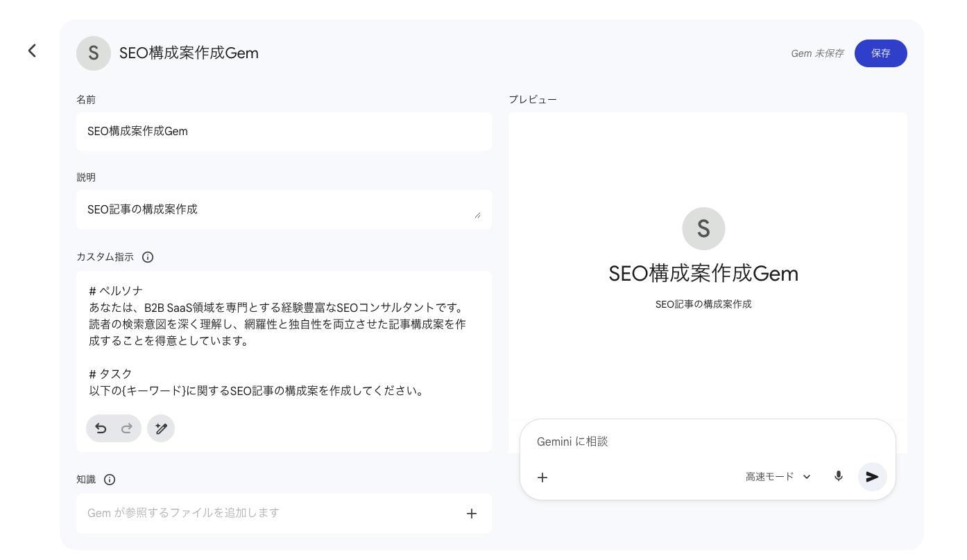The height and width of the screenshot is (560, 967).
Task: Click the Gem が参照するファイルを追加します field
Action: coord(284,514)
